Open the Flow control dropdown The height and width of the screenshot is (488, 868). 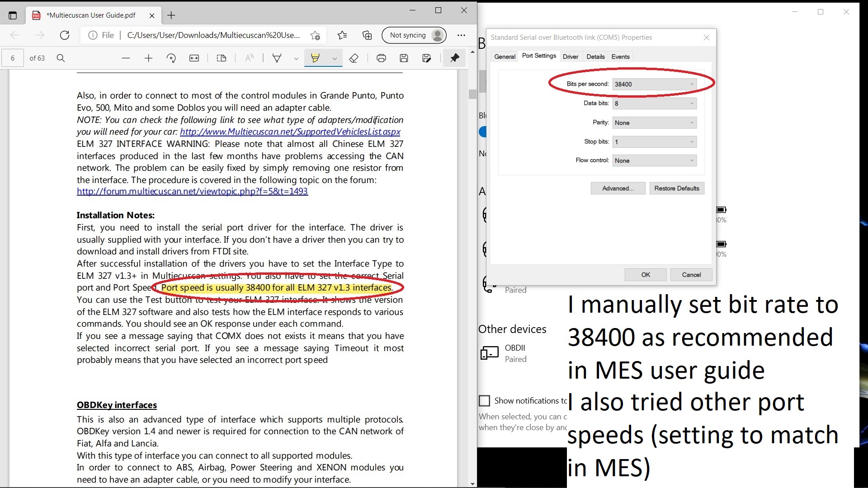click(x=654, y=160)
